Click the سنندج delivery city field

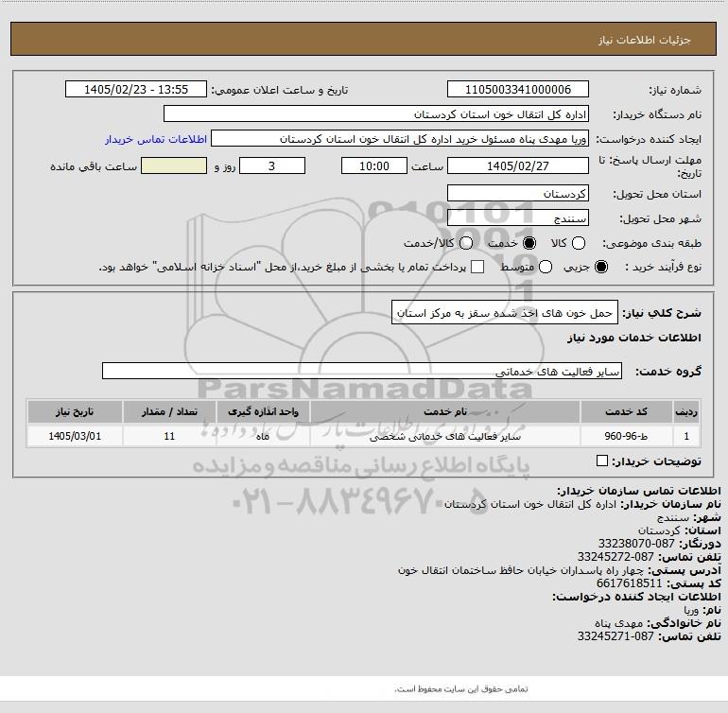point(518,217)
